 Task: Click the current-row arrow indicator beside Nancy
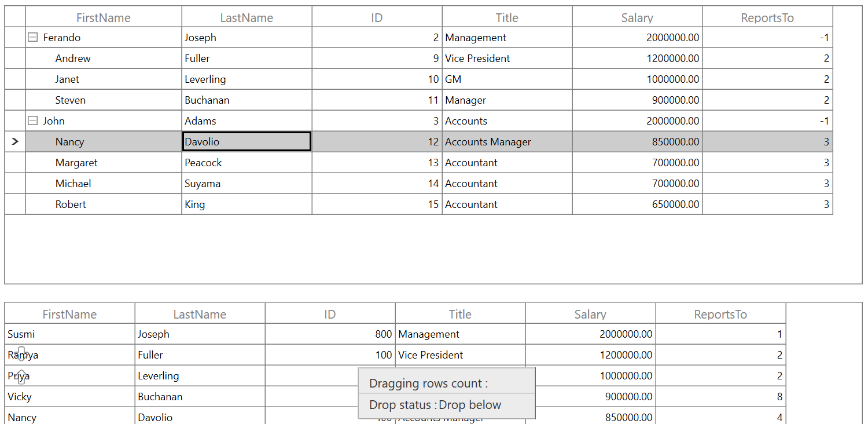[x=15, y=142]
